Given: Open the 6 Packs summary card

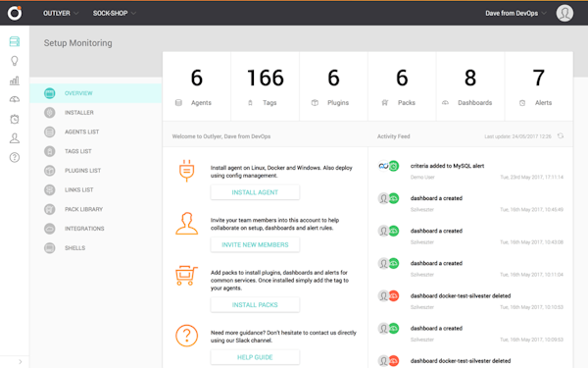Looking at the screenshot, I should (x=402, y=86).
